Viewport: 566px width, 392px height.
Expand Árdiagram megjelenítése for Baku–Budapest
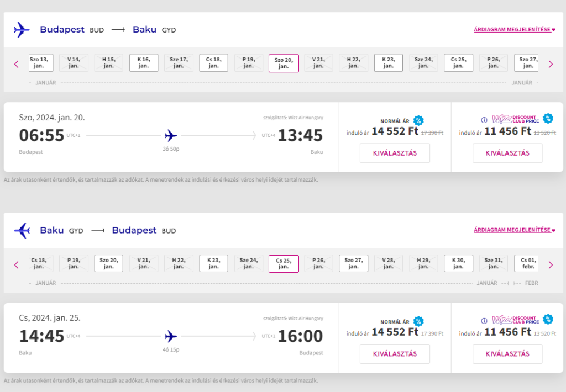514,230
